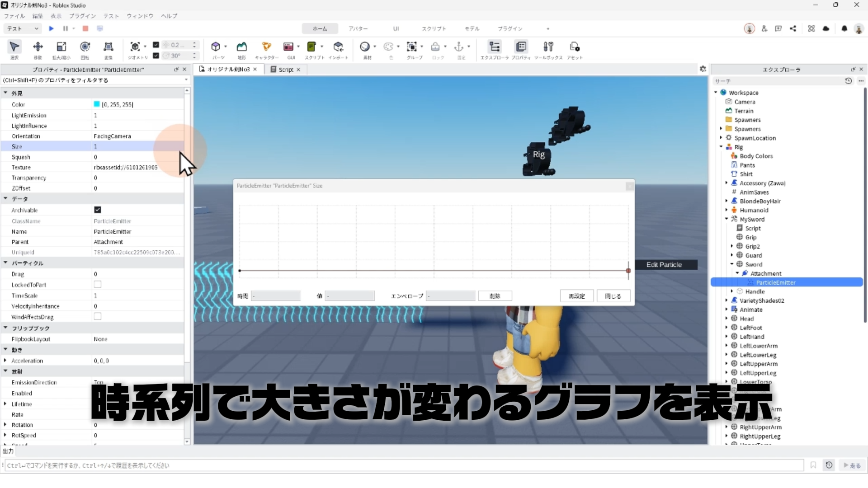Enable the WindAffectsDrag checkbox
The width and height of the screenshot is (868, 488).
click(x=98, y=317)
